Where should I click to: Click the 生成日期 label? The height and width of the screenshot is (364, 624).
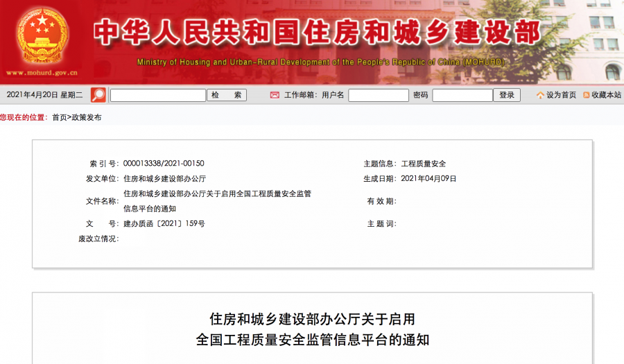(x=380, y=179)
